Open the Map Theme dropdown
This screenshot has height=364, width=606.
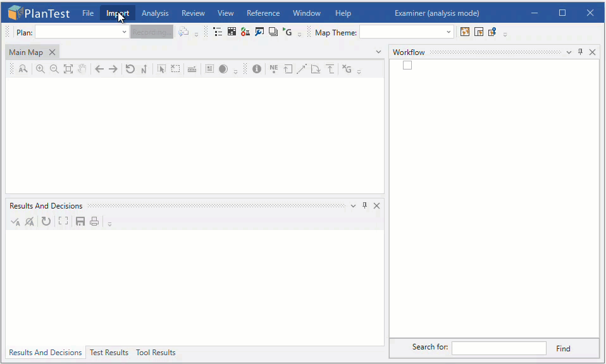click(x=448, y=32)
